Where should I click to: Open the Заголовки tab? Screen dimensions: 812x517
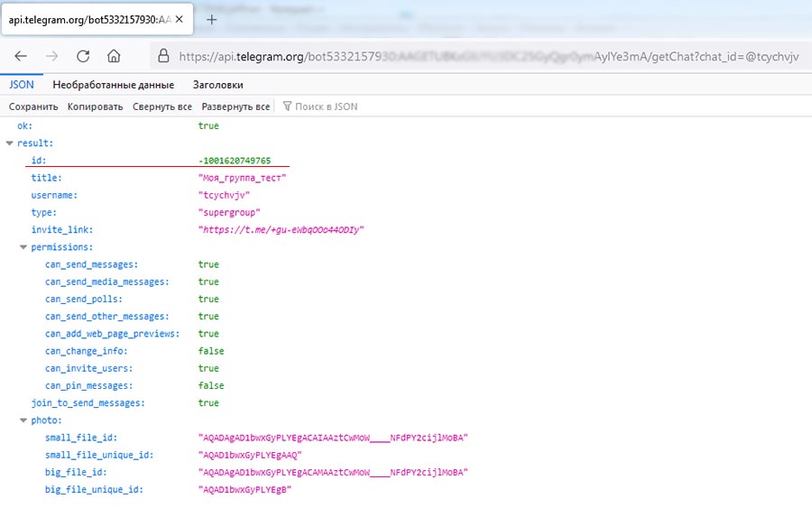(x=218, y=85)
